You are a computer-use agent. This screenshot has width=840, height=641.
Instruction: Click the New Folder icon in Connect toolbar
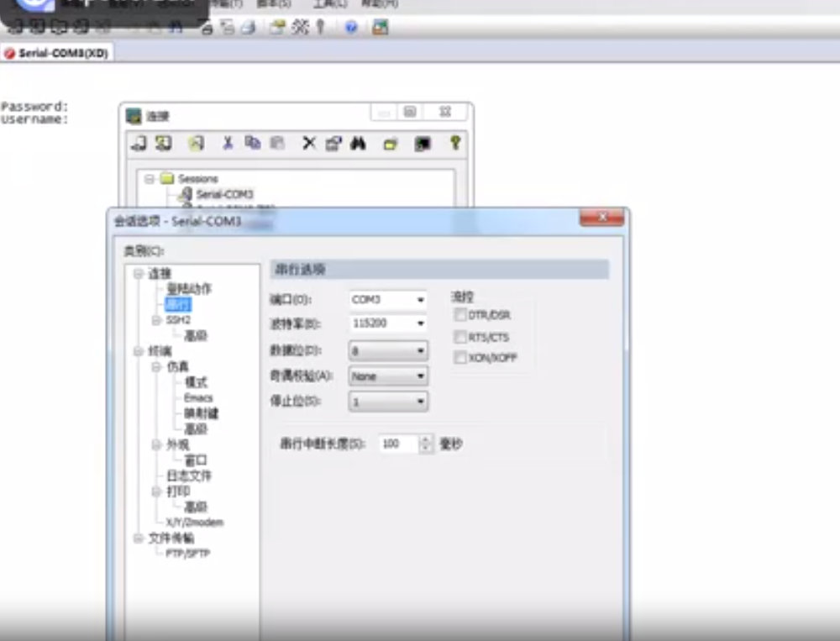coord(391,144)
